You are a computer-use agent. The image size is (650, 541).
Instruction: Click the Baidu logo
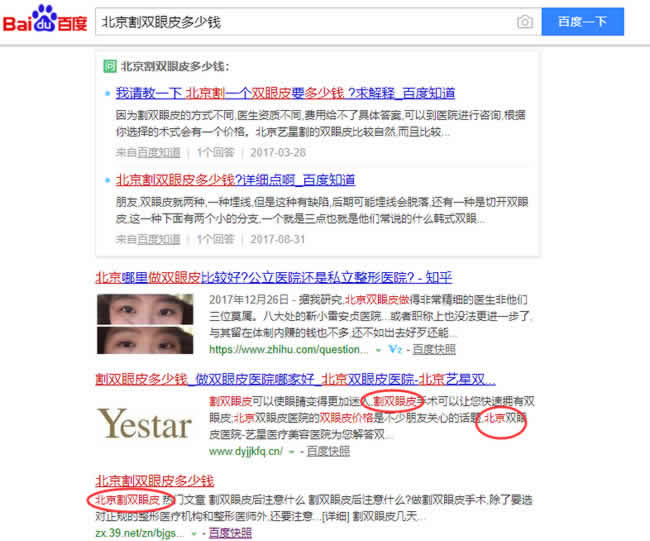[45, 19]
